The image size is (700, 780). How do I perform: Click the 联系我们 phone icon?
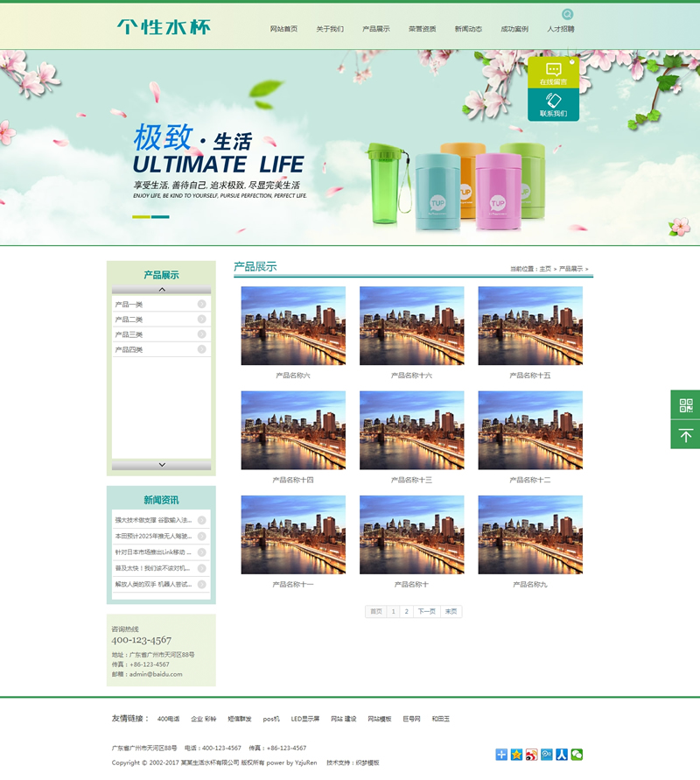point(553,101)
